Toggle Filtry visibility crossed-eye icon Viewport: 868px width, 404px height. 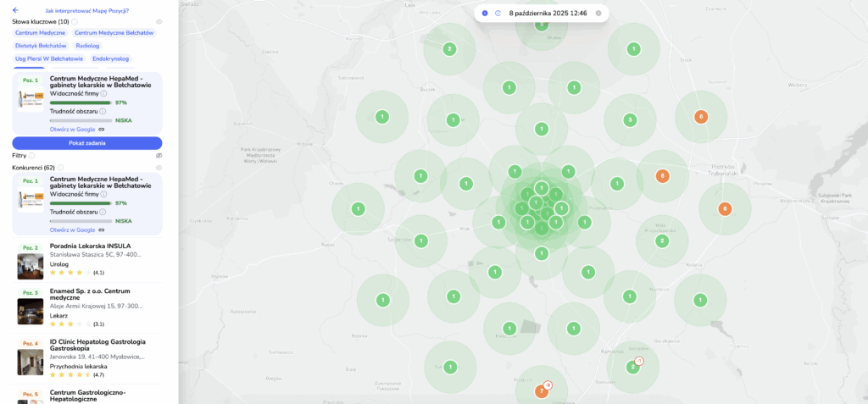(159, 156)
